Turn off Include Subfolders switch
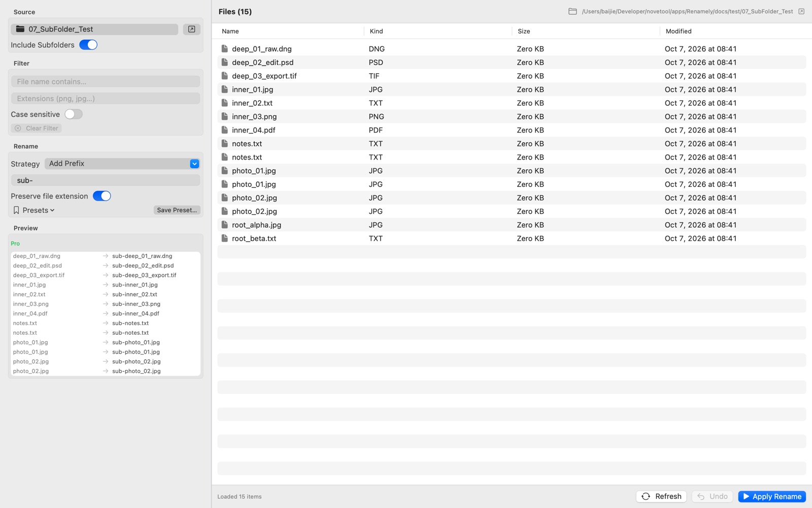The image size is (812, 508). 88,45
